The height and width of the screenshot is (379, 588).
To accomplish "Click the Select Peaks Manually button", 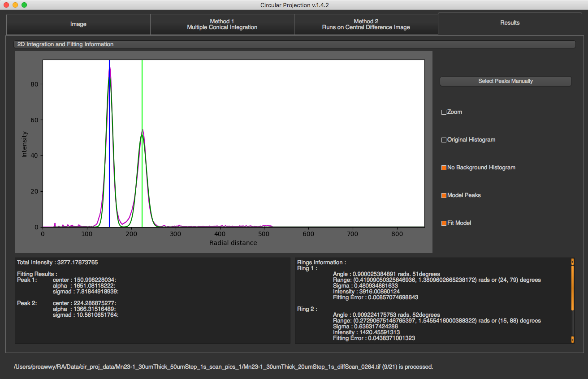I will click(x=506, y=81).
